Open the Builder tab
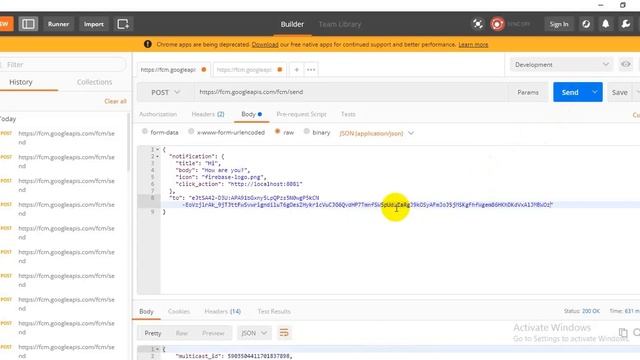 click(x=292, y=24)
